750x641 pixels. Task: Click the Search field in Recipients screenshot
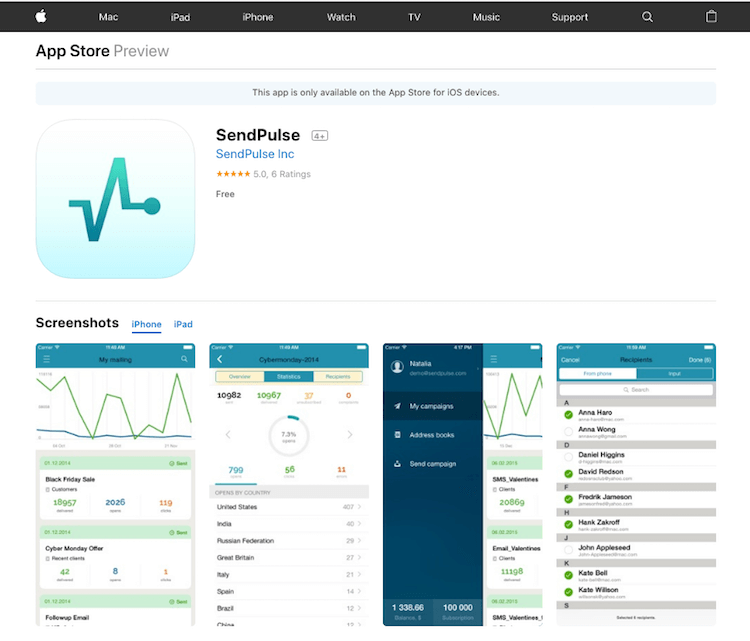click(x=636, y=390)
